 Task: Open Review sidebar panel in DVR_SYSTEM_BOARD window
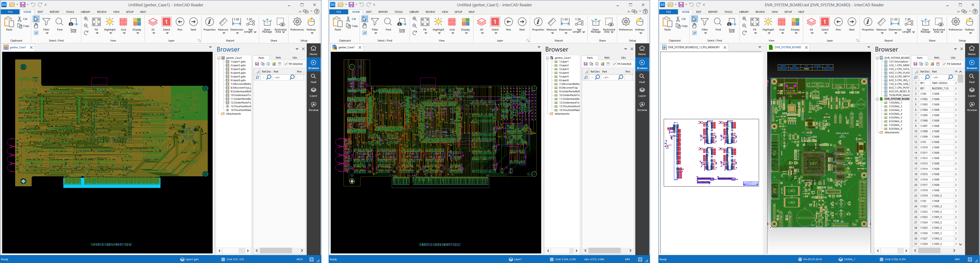click(972, 106)
